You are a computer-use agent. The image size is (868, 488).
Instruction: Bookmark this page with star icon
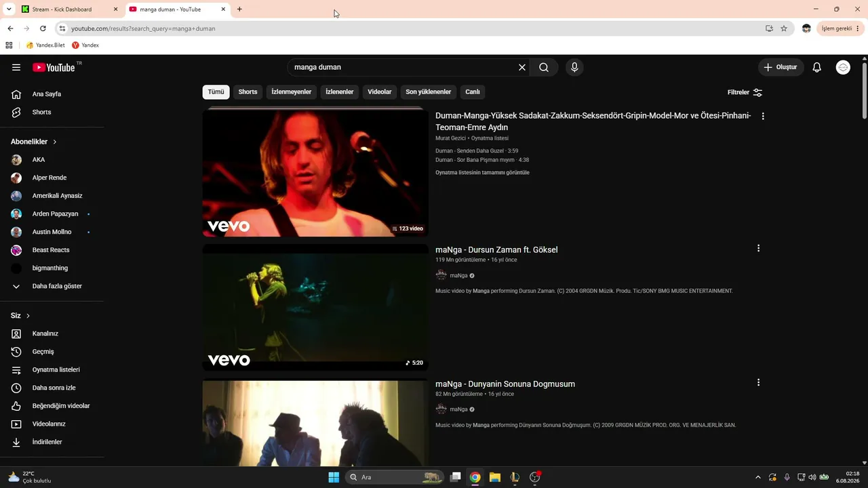coord(784,28)
